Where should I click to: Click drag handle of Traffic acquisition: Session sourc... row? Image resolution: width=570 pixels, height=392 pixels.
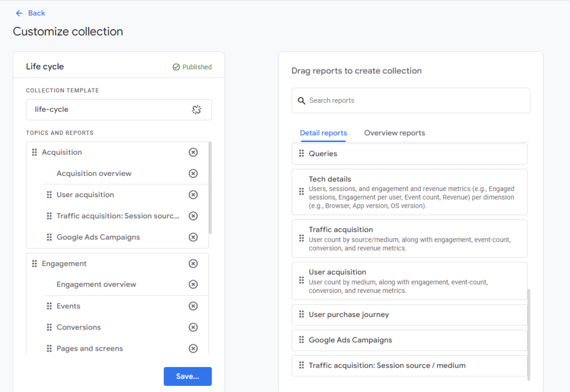[x=49, y=216]
